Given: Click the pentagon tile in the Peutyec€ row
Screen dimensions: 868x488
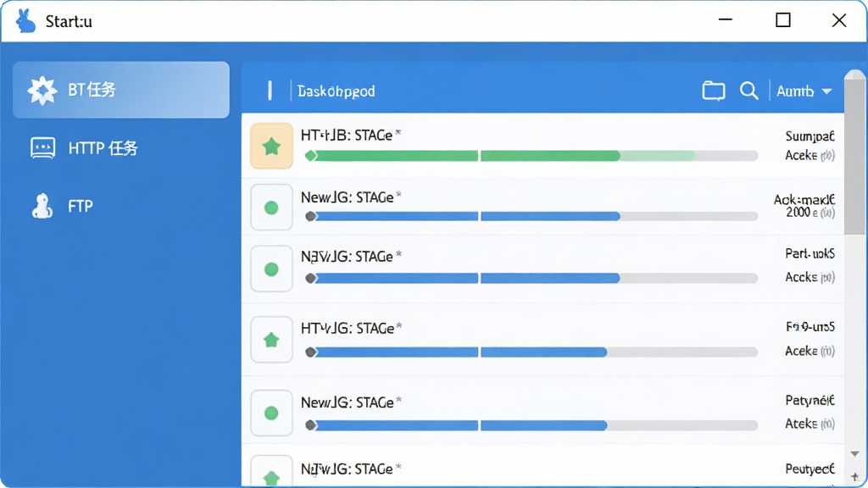Looking at the screenshot, I should tap(271, 471).
